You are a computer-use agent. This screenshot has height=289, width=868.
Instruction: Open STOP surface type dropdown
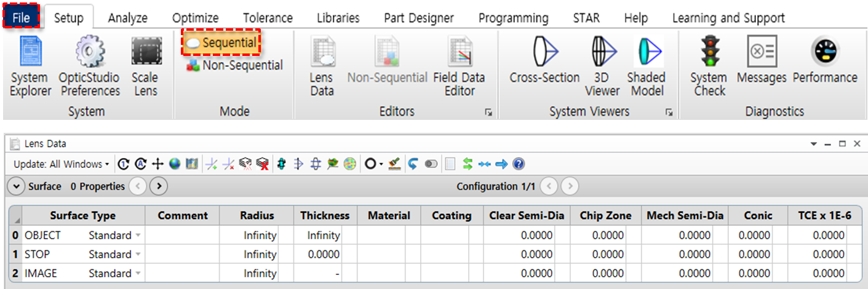pyautogui.click(x=138, y=255)
